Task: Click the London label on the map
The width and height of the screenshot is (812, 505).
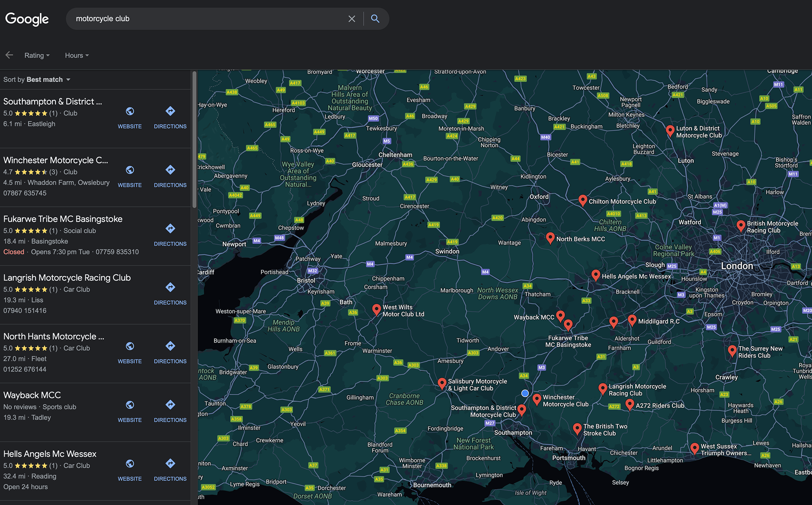Action: (737, 266)
